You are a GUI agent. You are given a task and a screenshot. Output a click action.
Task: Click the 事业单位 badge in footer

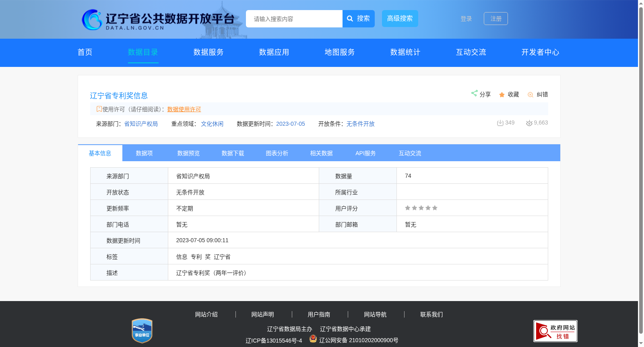click(142, 331)
